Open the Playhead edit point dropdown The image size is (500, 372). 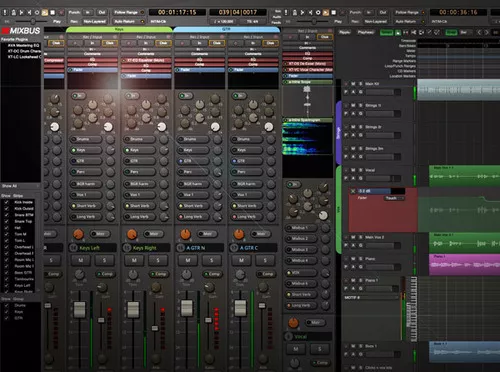point(366,32)
